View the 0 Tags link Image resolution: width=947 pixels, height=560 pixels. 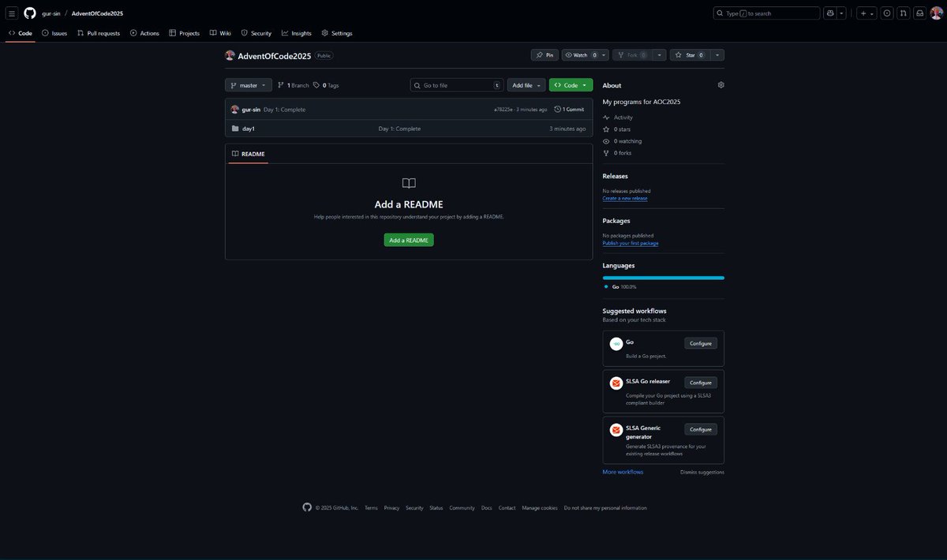click(x=326, y=85)
